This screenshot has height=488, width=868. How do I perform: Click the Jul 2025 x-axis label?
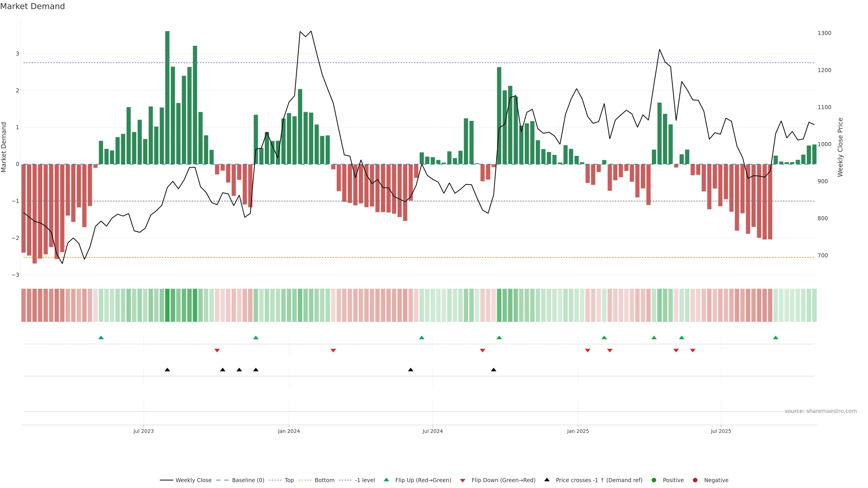pyautogui.click(x=721, y=431)
